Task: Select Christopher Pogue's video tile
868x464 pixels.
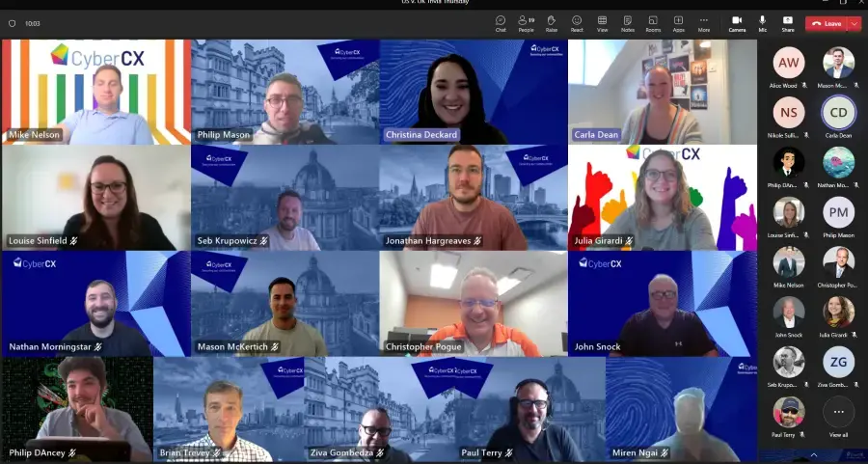Action: coord(474,304)
